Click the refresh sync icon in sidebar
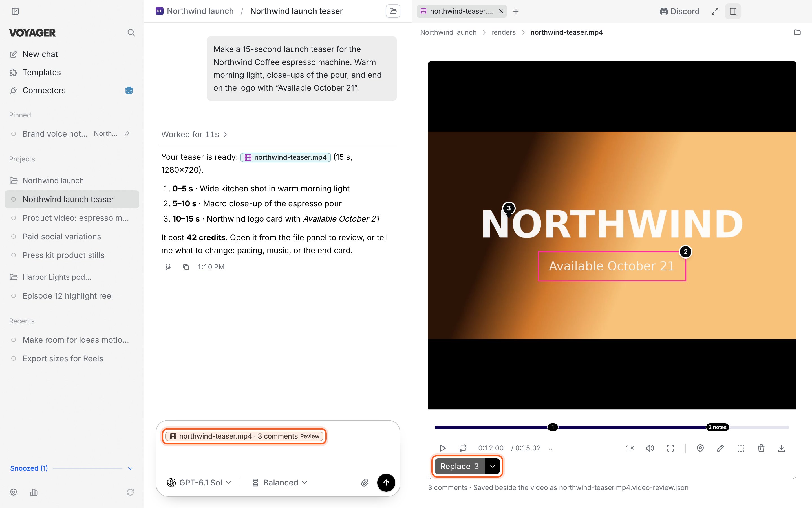Viewport: 812px width, 508px height. point(130,492)
